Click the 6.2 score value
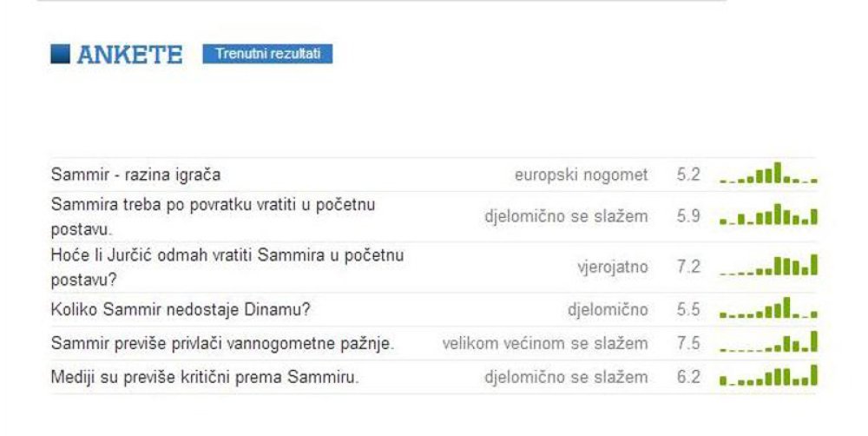The width and height of the screenshot is (868, 436). 688,377
